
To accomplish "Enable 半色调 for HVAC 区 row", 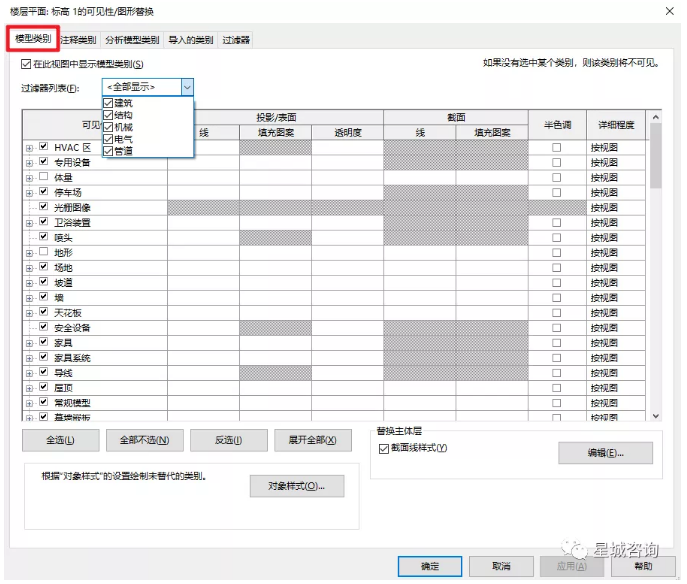I will (556, 148).
